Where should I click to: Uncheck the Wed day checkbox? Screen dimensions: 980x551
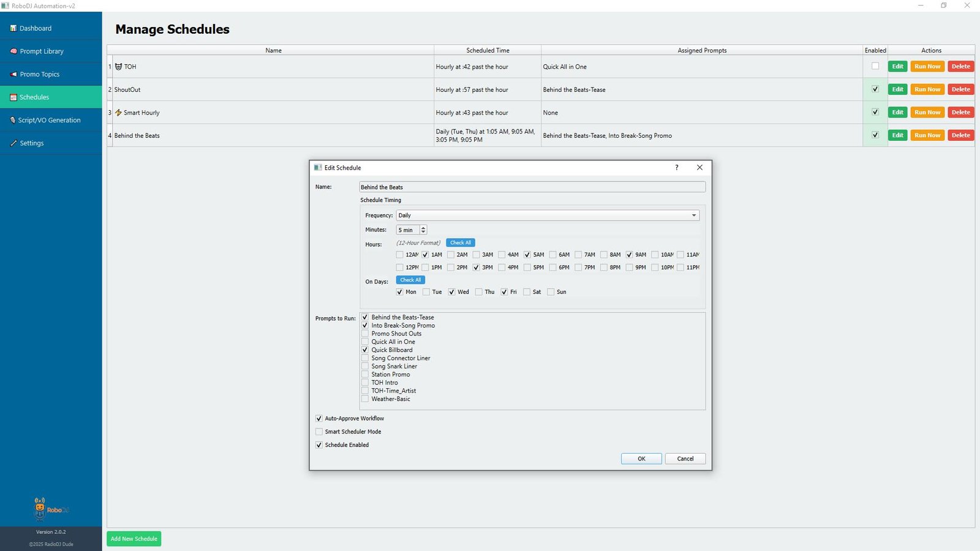click(x=451, y=292)
